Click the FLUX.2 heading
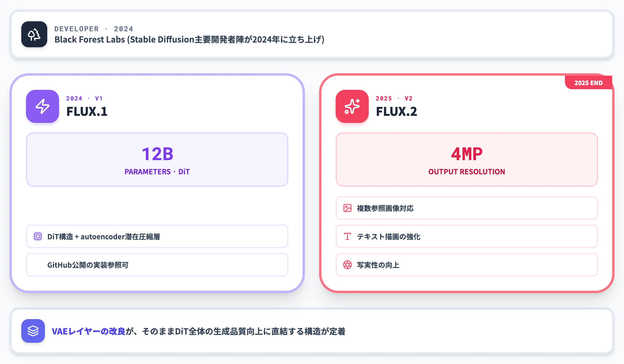 click(396, 111)
